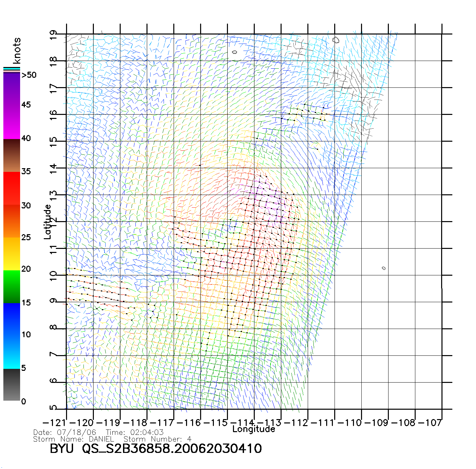This screenshot has height=469, width=476.
Task: Click the date text 07/18/06
Action: tap(76, 432)
